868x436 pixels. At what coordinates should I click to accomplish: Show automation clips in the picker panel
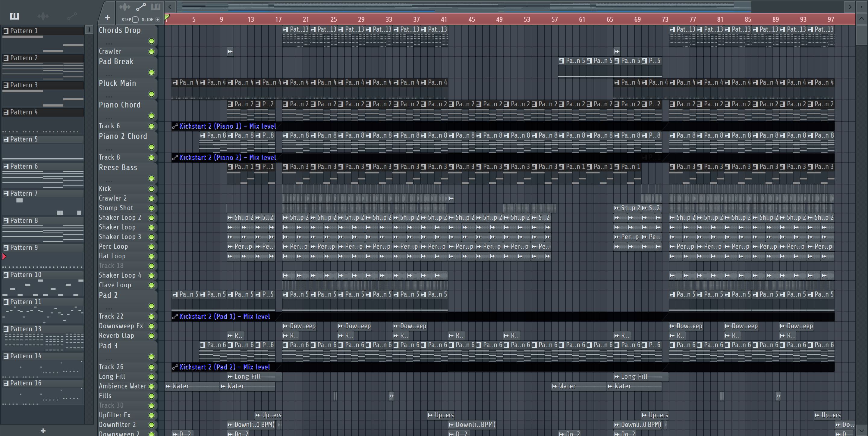(x=72, y=16)
